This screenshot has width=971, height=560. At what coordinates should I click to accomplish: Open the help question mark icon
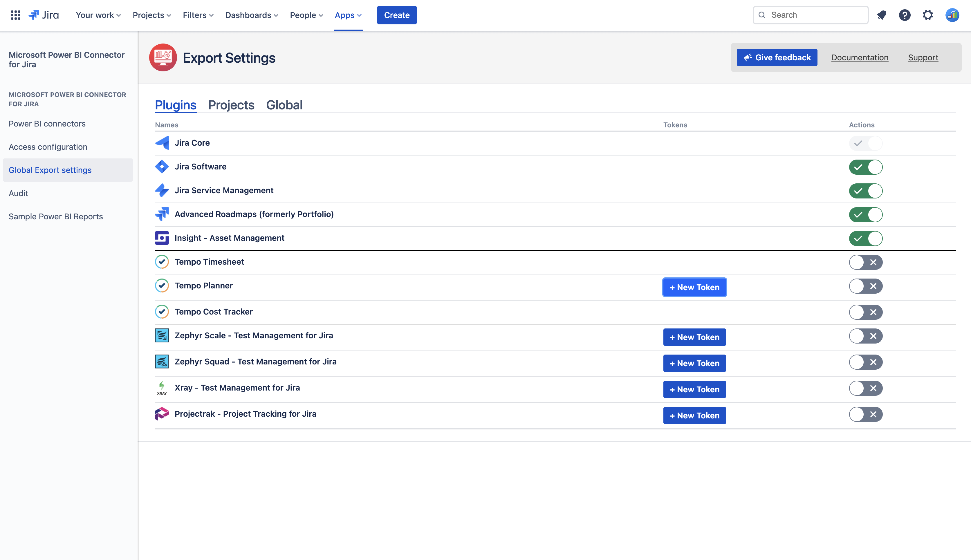[905, 15]
